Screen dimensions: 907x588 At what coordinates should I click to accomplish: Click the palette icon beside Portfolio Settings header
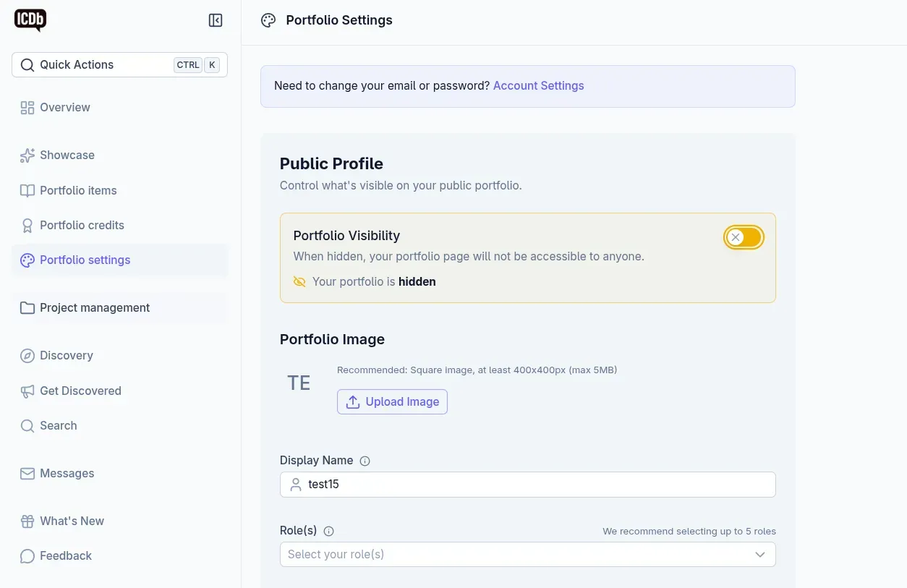(268, 20)
